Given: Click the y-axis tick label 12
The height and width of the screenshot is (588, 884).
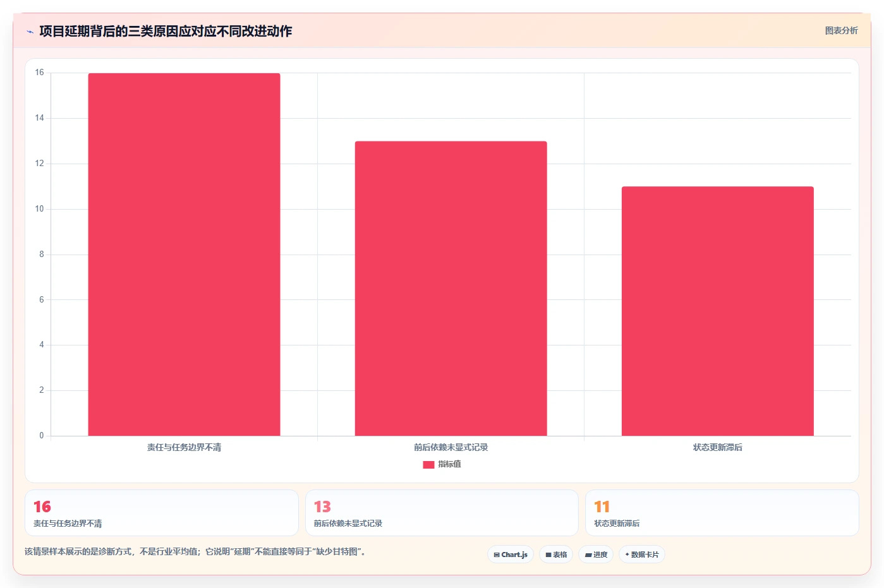Looking at the screenshot, I should (40, 164).
